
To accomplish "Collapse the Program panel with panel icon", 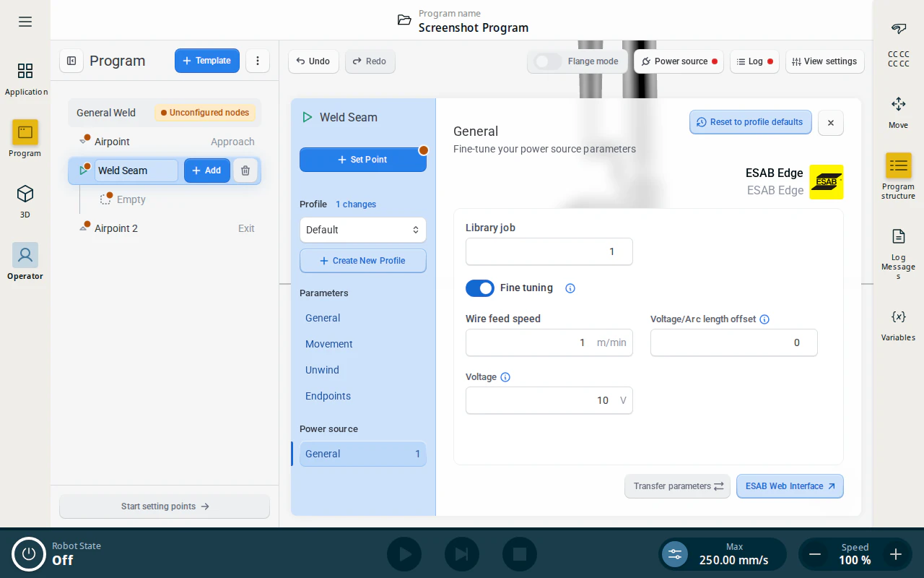I will click(x=71, y=61).
